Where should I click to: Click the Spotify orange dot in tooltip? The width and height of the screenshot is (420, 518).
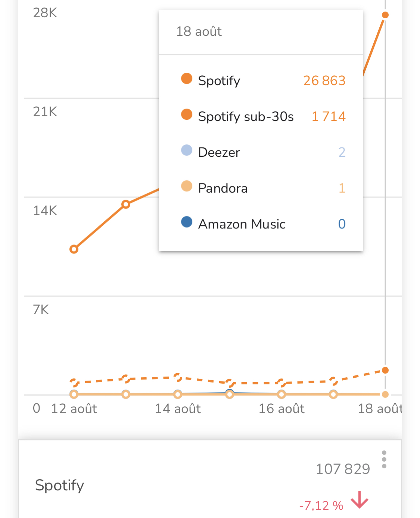tap(187, 79)
